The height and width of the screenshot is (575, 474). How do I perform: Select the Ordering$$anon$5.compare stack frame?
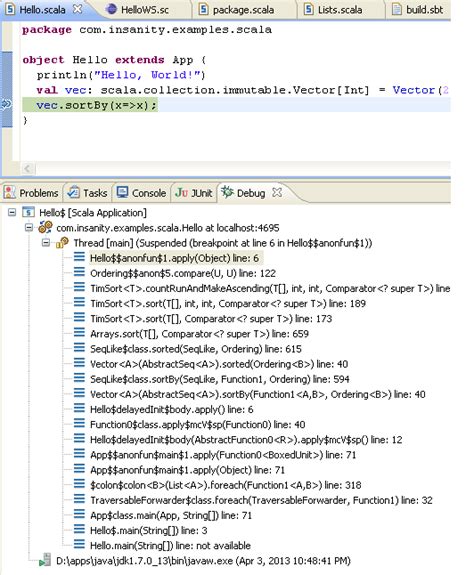click(183, 273)
